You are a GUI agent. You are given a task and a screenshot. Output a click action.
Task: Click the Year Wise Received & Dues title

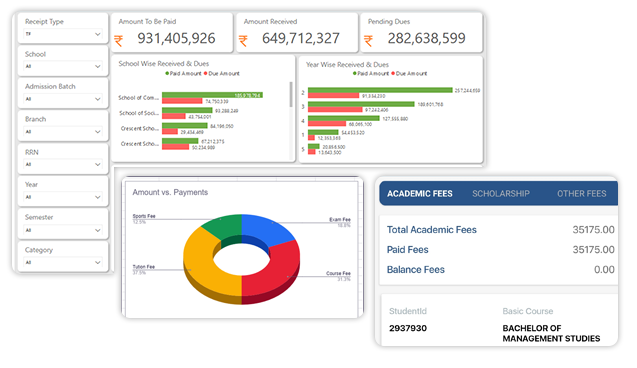tap(347, 65)
